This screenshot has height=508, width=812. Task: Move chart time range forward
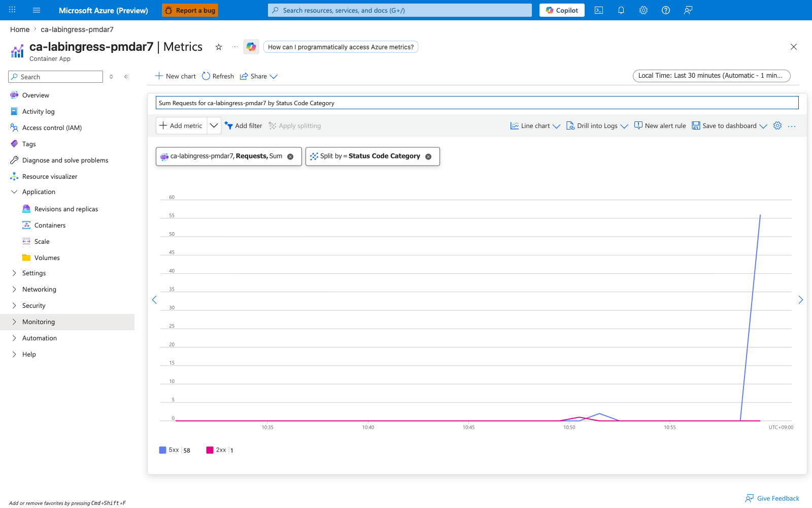pyautogui.click(x=801, y=300)
